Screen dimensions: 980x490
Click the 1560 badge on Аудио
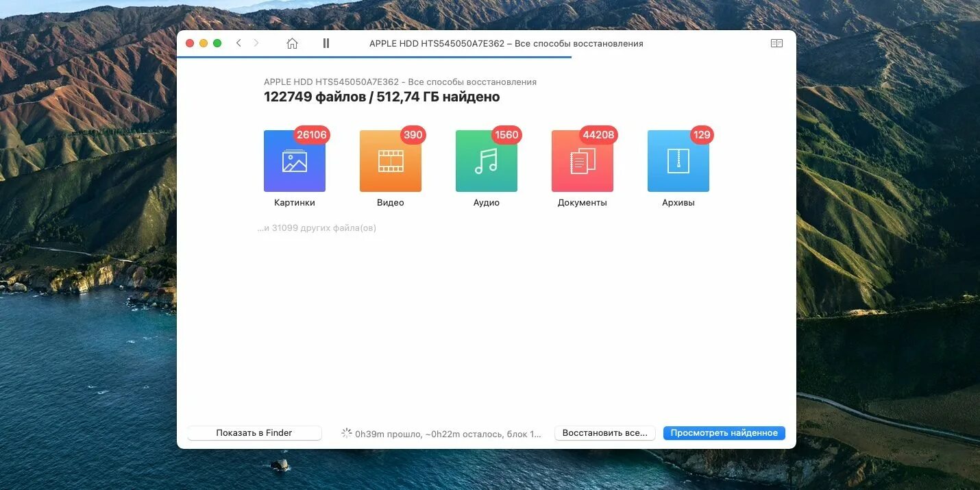click(x=507, y=135)
